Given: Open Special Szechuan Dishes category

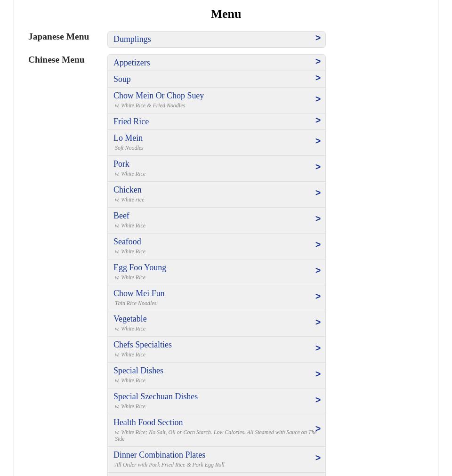Looking at the screenshot, I should [x=155, y=396].
